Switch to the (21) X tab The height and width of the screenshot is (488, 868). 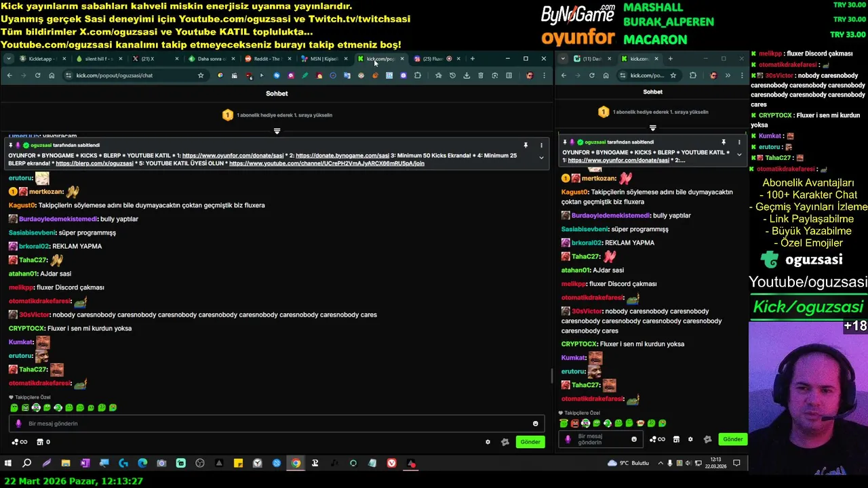pos(156,59)
